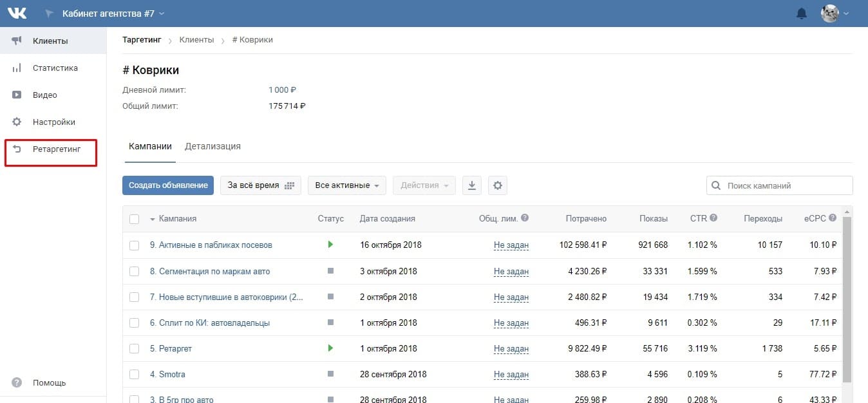Open the Все активные filter dropdown
The height and width of the screenshot is (403, 868).
(347, 185)
